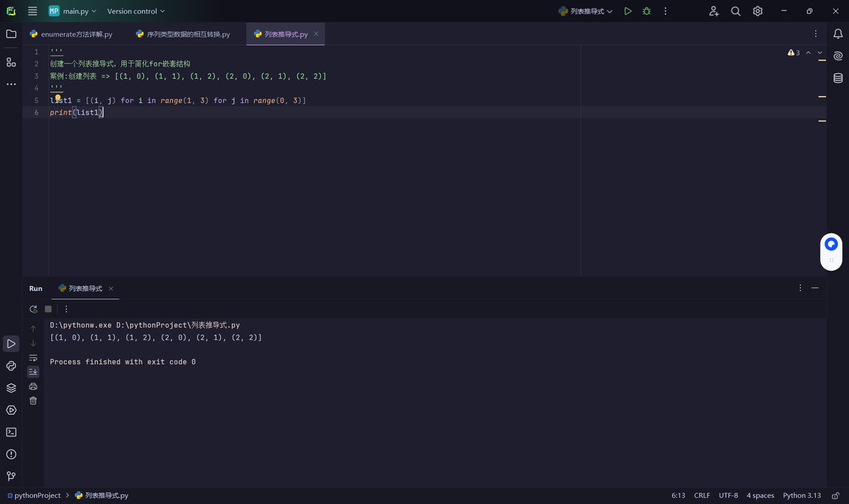The height and width of the screenshot is (504, 849).
Task: Switch to enumerate方法详解.py tab
Action: tap(71, 34)
